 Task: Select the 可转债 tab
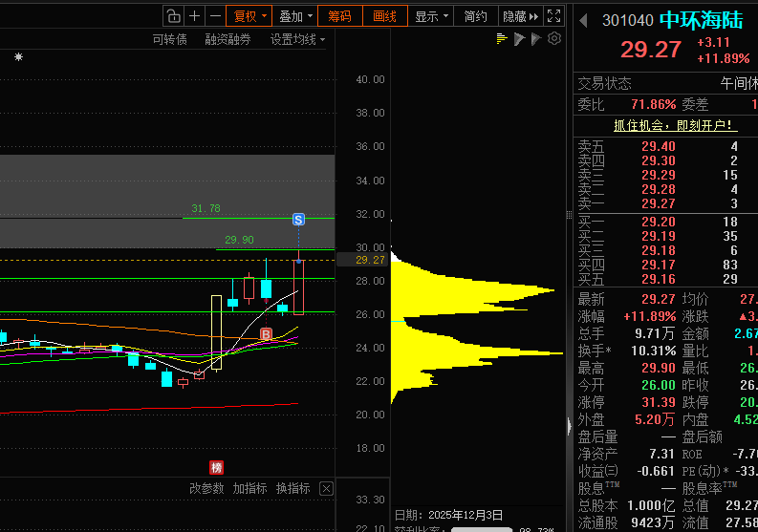pos(170,39)
